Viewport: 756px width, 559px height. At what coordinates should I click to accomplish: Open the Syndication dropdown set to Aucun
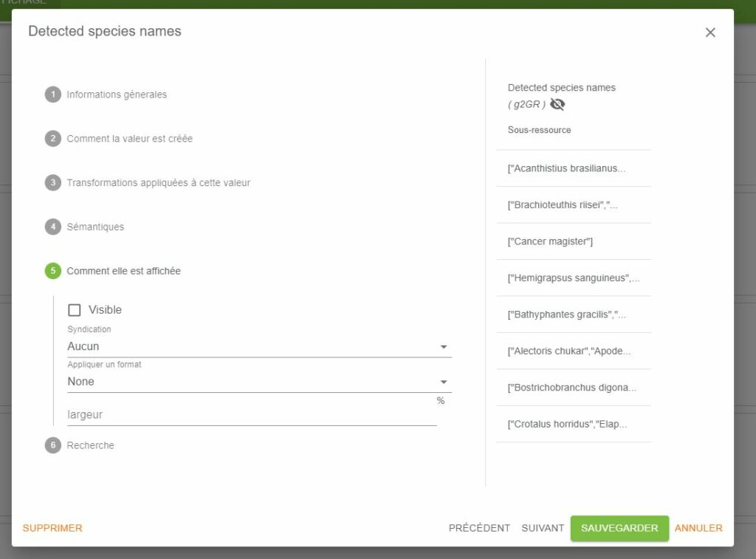pyautogui.click(x=259, y=346)
